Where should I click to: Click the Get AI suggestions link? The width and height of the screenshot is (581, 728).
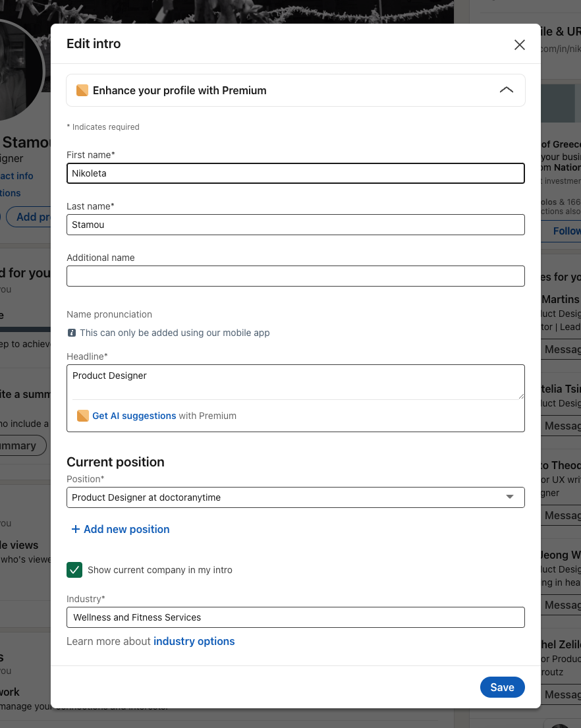[x=134, y=416]
